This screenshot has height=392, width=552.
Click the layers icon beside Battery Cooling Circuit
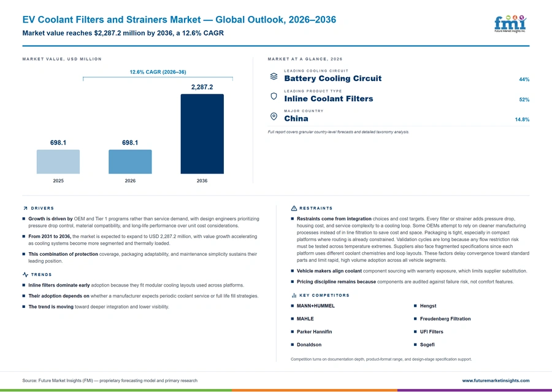[274, 76]
